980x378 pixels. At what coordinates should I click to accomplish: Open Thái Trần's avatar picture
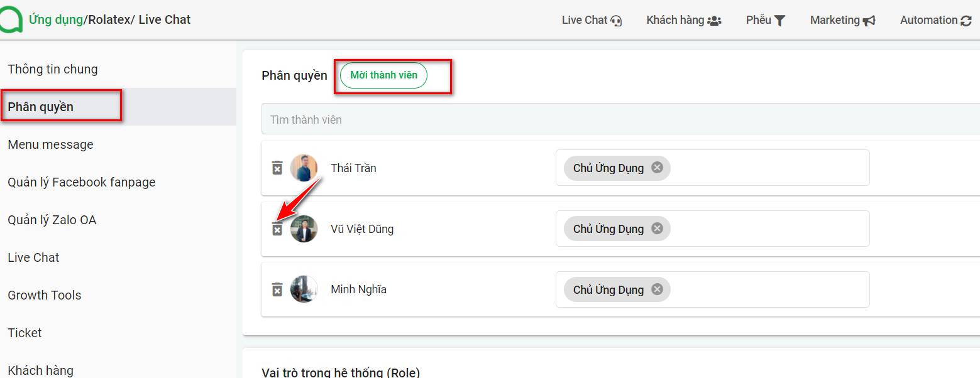304,168
